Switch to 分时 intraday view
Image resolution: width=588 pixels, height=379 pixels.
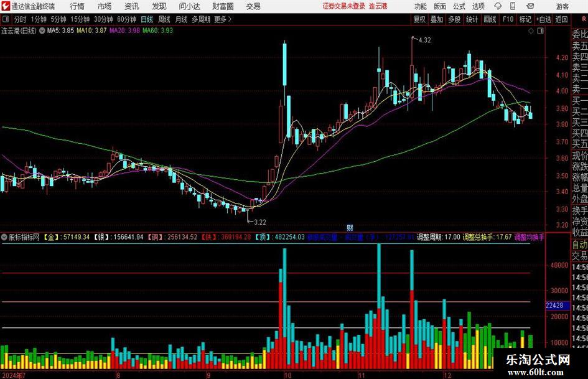coord(21,19)
